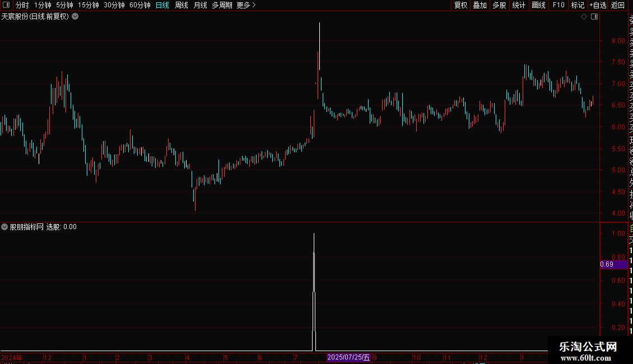Click the 叠加 overlay button
The height and width of the screenshot is (364, 633).
(480, 5)
